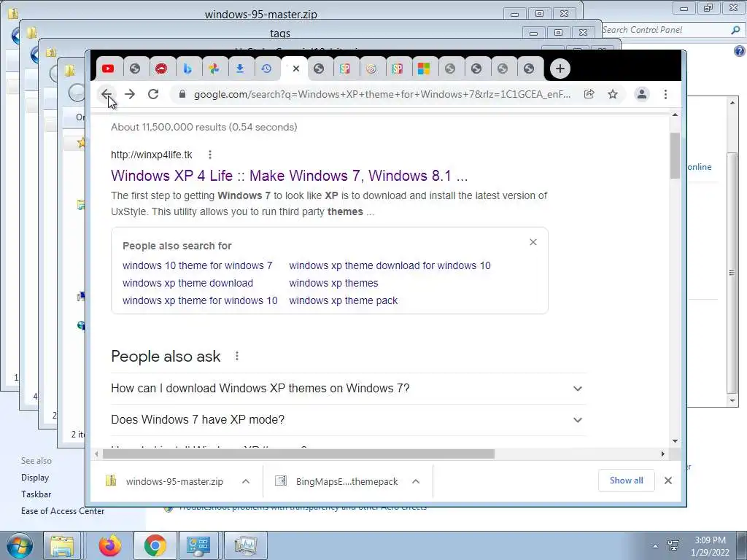Switch to the Bing tab

tap(187, 69)
